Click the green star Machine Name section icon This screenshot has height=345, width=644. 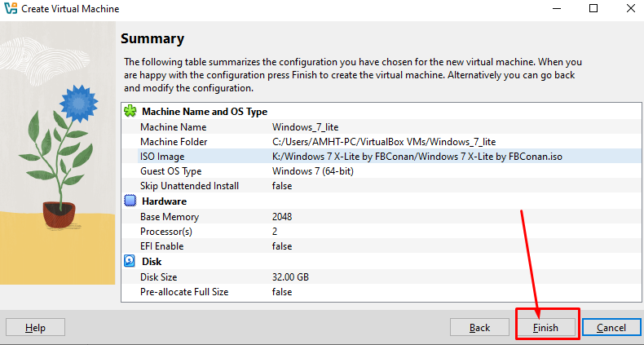pos(130,111)
